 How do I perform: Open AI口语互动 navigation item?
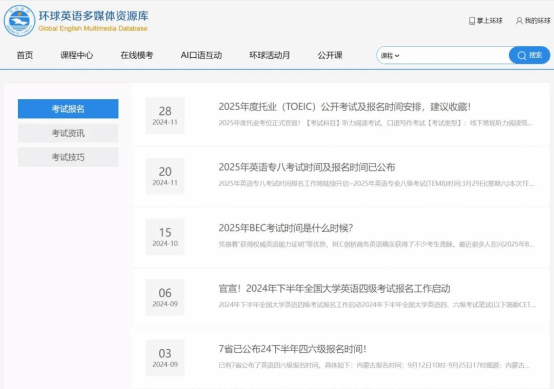(x=201, y=55)
